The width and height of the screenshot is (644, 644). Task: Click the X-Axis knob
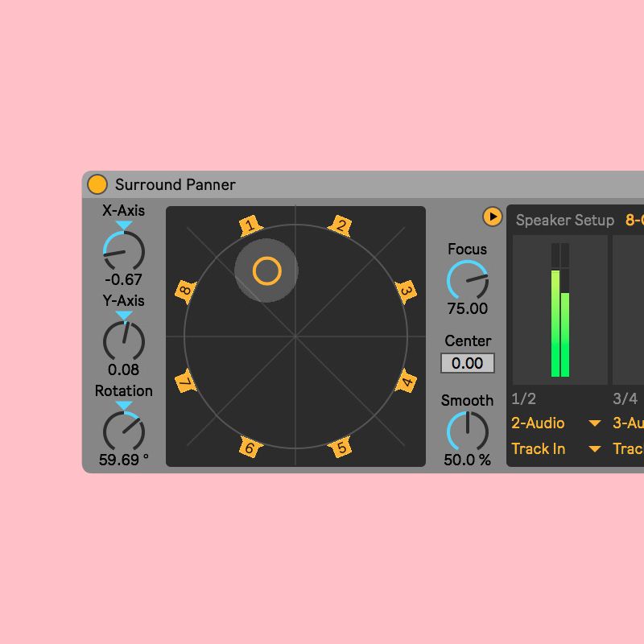124,251
